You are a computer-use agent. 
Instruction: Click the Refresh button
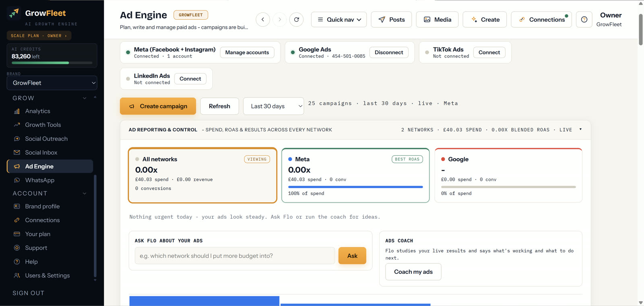click(219, 106)
